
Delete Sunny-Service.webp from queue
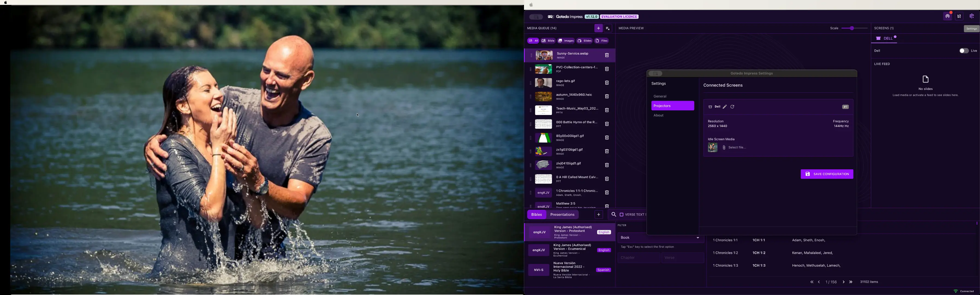[607, 55]
